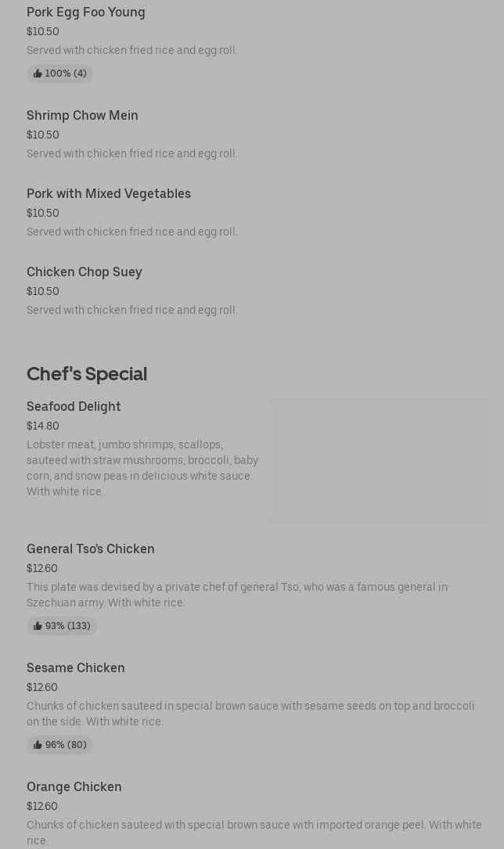Open Shrimp Chow Mein menu item
The height and width of the screenshot is (849, 504).
coord(82,116)
